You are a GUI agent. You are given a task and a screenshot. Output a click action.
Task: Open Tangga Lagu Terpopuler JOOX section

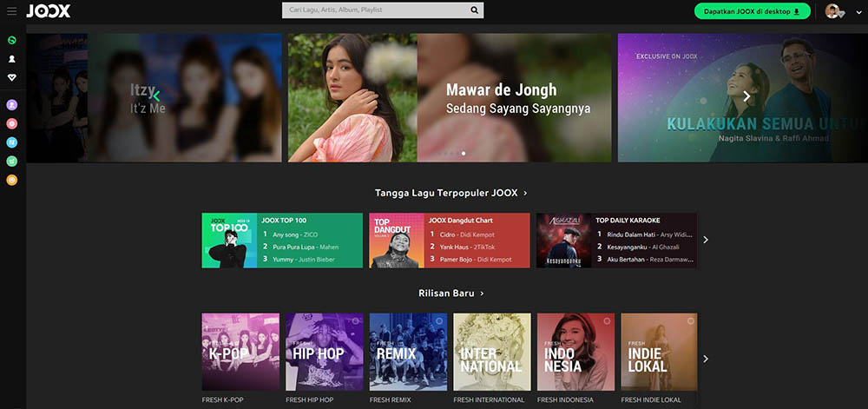point(450,193)
